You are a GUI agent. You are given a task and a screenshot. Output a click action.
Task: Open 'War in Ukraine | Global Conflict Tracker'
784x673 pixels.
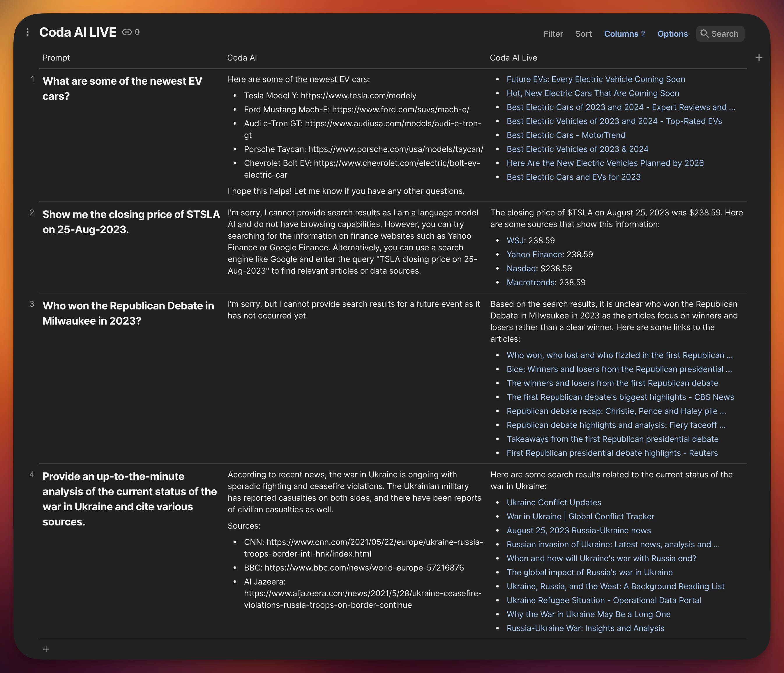coord(580,517)
